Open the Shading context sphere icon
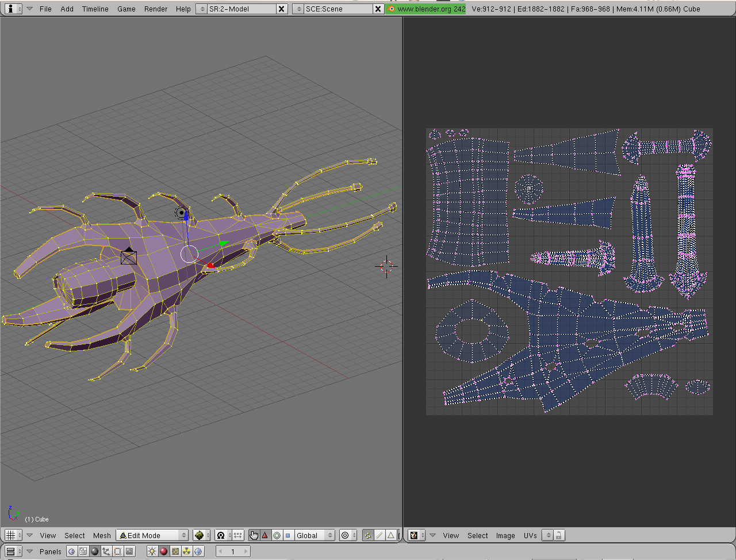This screenshot has width=736, height=560. pos(95,551)
